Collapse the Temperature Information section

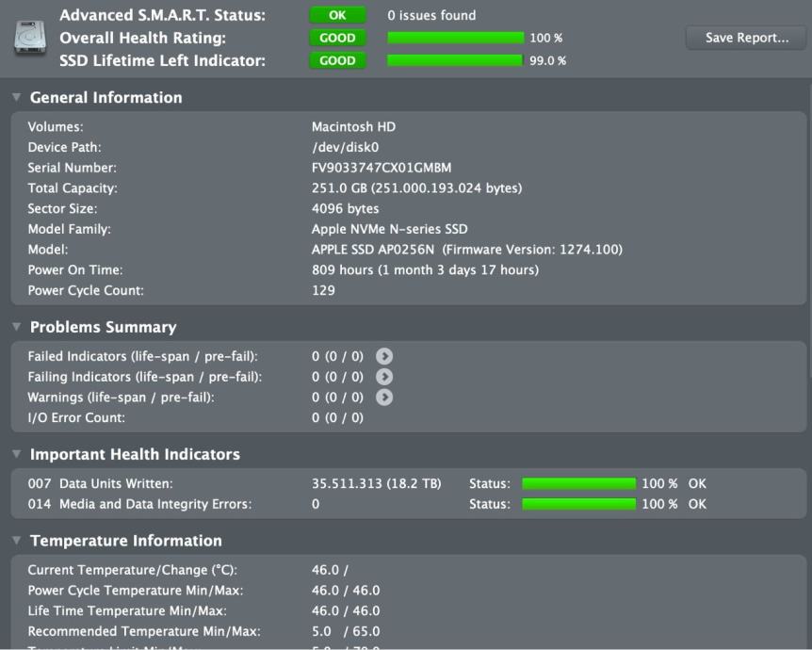coord(17,540)
